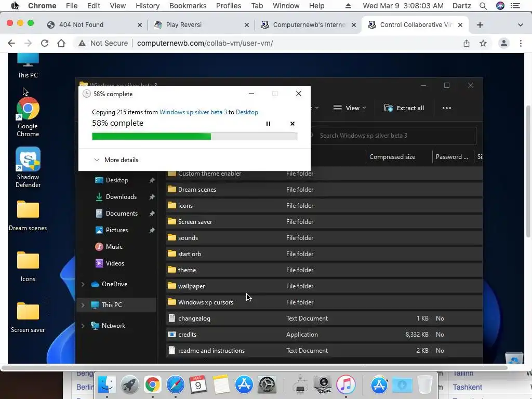Open a new Chrome tab
532x399 pixels.
tap(480, 25)
